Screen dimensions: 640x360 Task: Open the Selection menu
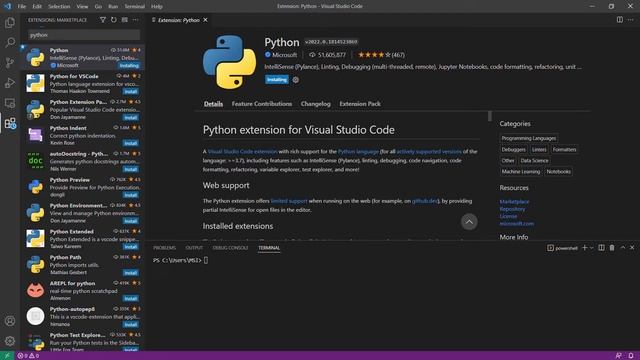coord(59,7)
